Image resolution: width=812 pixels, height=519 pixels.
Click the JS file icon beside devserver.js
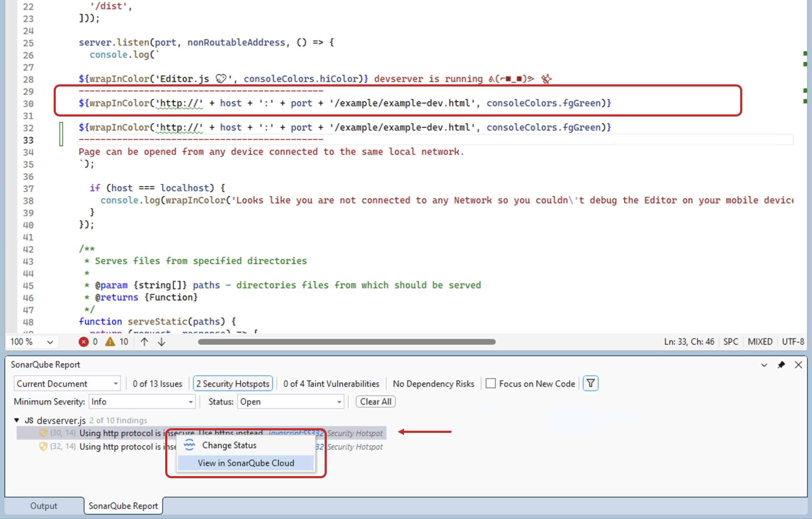pyautogui.click(x=29, y=420)
